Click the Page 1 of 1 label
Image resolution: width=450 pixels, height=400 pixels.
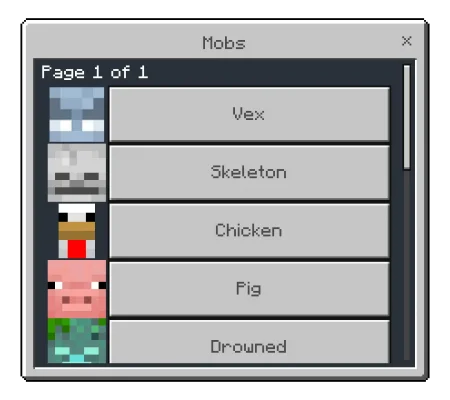95,72
